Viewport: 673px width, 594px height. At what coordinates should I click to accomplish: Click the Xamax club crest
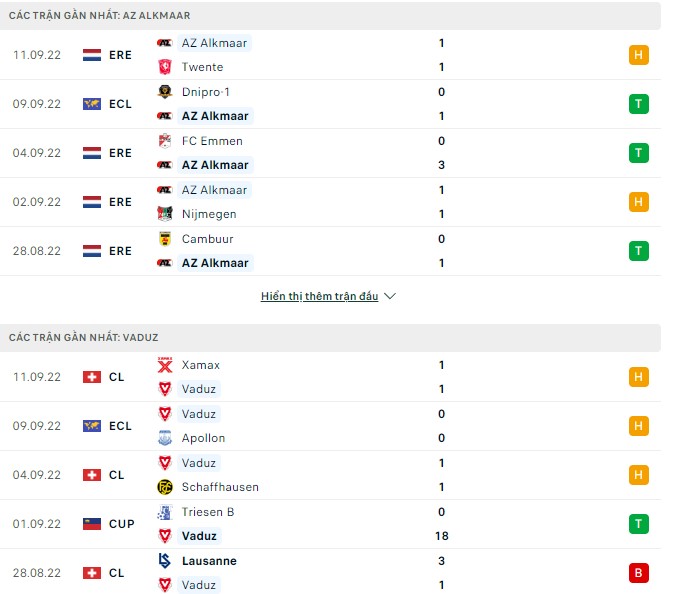point(165,365)
